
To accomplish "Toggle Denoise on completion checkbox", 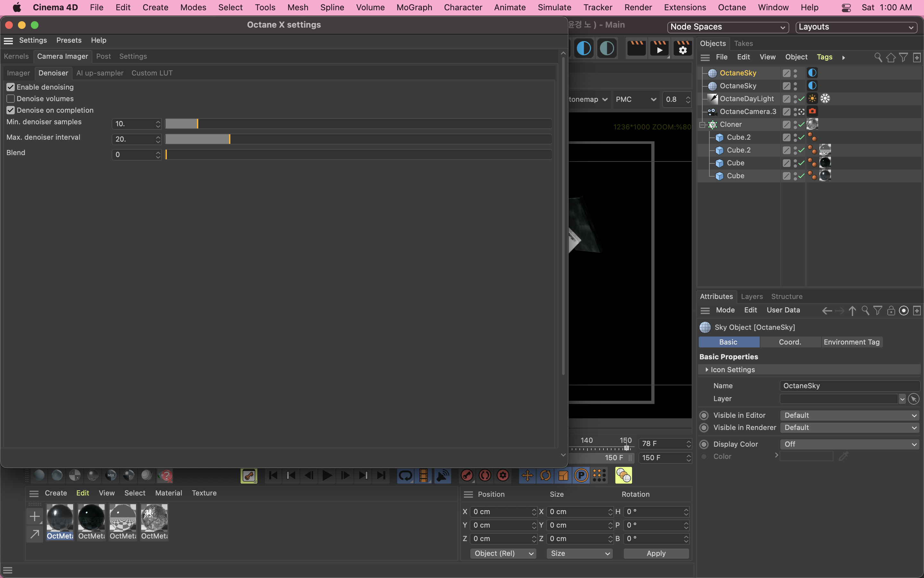I will tap(11, 110).
